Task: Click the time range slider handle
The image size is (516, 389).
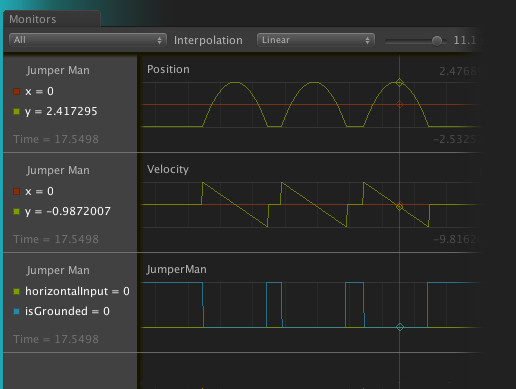Action: point(437,41)
